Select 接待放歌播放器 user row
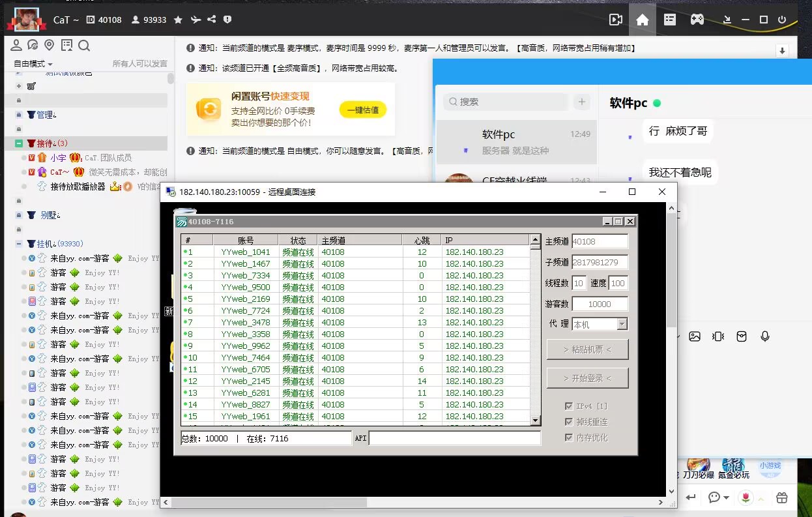Viewport: 812px width, 517px height. pyautogui.click(x=78, y=186)
